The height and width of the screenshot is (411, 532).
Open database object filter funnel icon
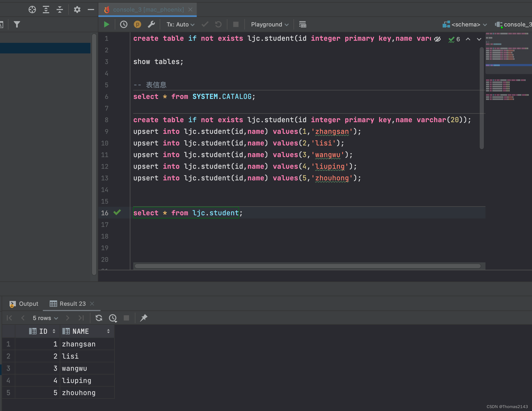pos(17,24)
